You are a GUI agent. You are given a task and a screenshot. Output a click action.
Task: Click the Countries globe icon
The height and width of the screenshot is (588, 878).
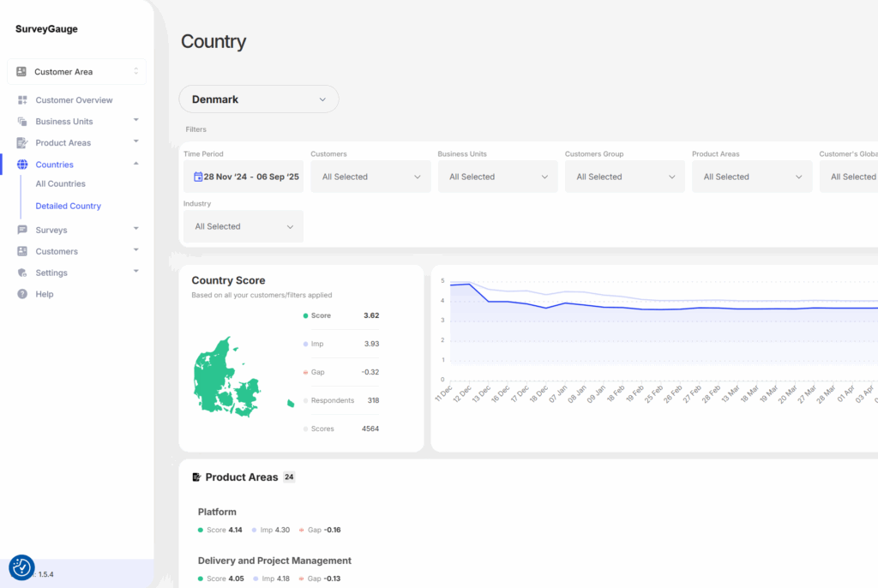point(22,164)
